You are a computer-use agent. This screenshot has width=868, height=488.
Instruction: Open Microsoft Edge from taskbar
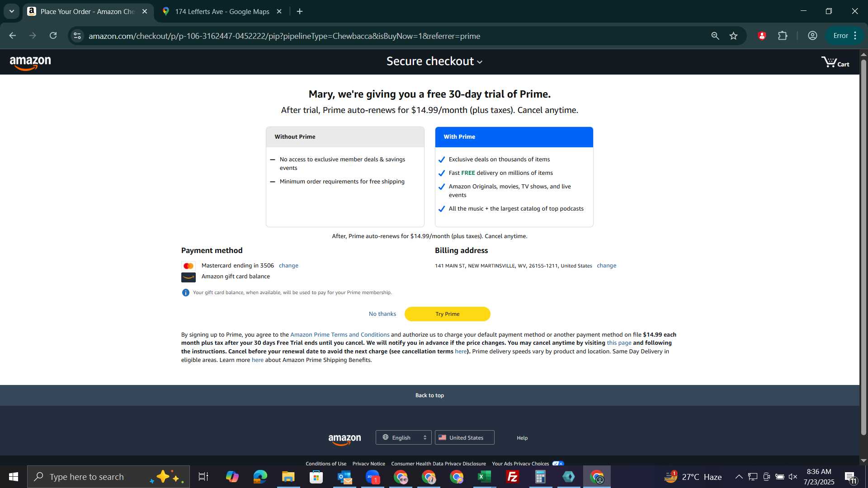point(260,477)
